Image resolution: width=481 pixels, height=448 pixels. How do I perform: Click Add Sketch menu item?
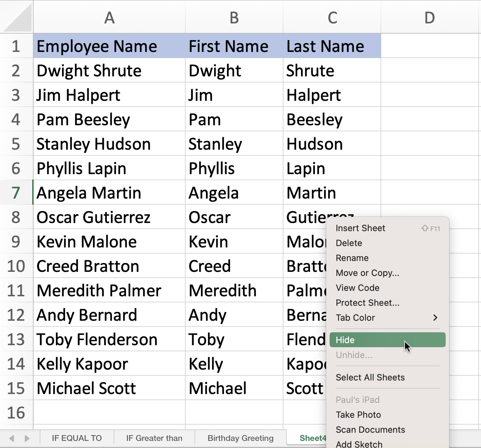tap(387, 443)
